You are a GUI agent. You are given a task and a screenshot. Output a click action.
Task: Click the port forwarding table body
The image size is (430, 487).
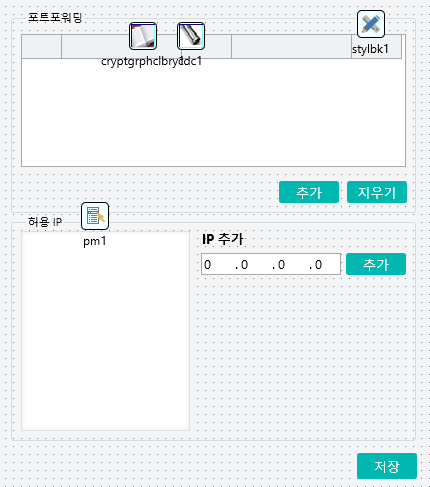coord(213,113)
